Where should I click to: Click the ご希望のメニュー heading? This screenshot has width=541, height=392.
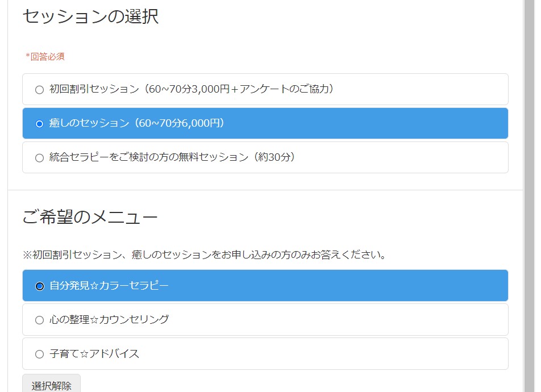click(90, 216)
